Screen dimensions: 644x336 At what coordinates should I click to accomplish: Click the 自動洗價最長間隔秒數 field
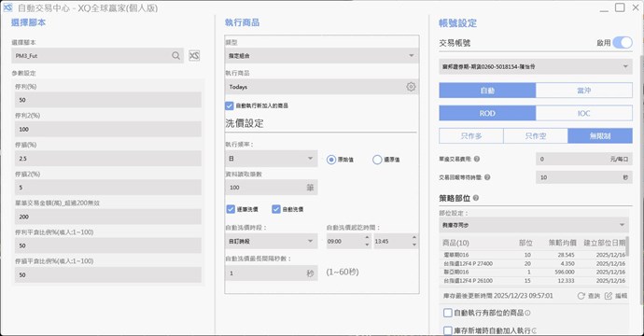[271, 273]
